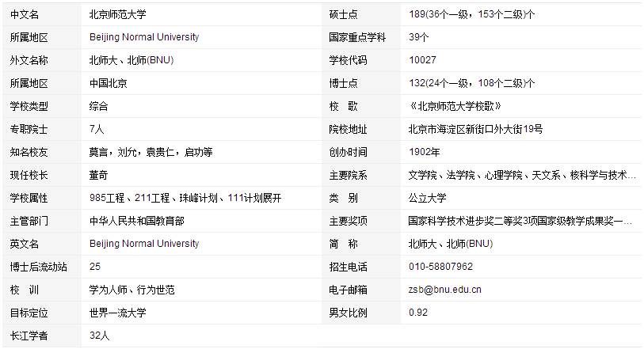
Task: Click the 中文名 label
Action: tap(25, 14)
